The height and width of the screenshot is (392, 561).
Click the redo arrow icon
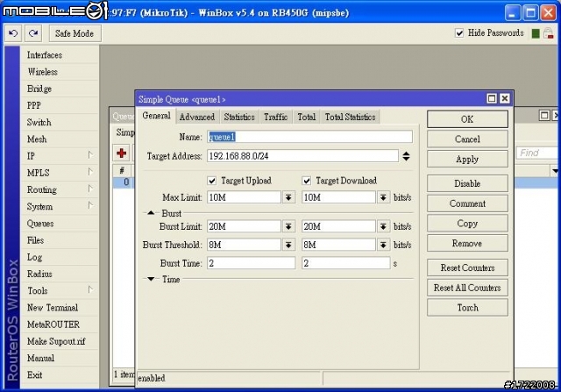pyautogui.click(x=33, y=33)
